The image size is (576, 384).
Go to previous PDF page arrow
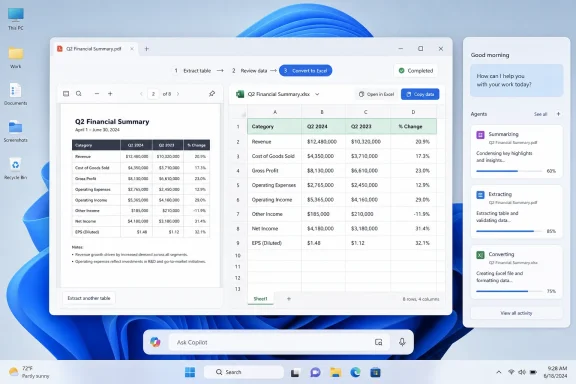coord(141,94)
